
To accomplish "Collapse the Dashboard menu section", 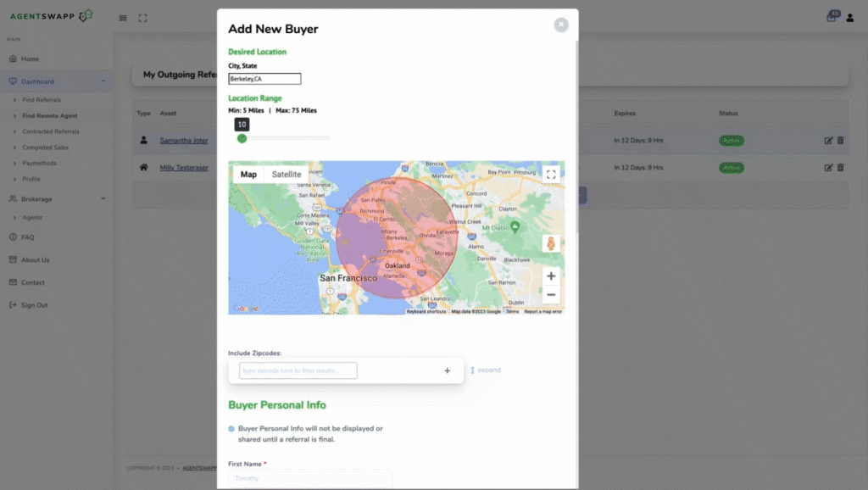I will tap(103, 81).
